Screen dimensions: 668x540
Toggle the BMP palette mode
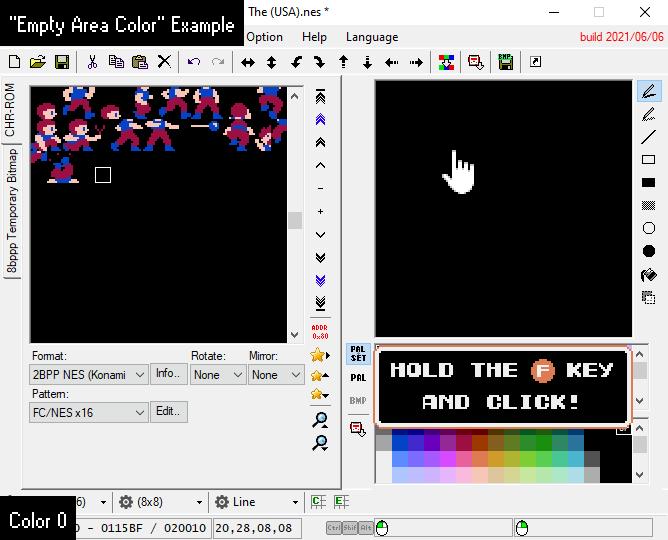(358, 401)
